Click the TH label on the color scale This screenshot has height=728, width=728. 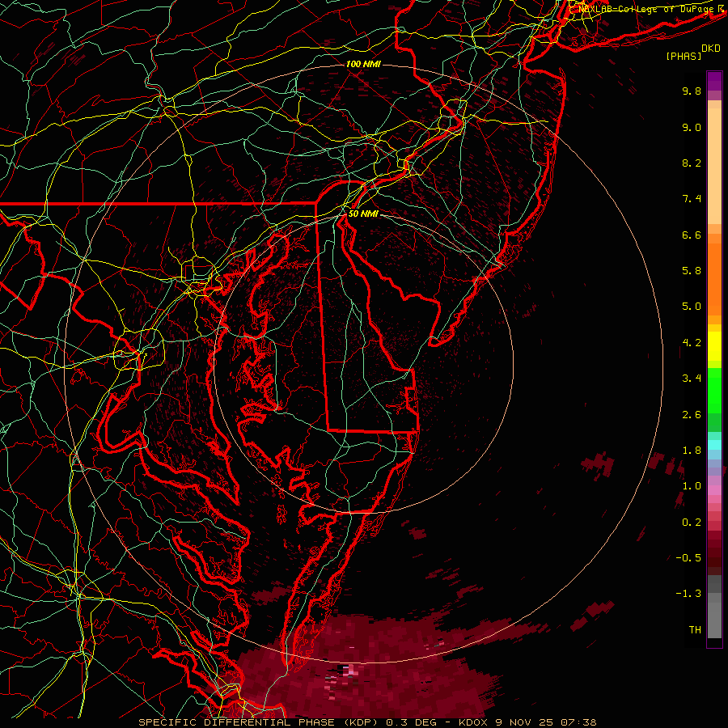point(695,630)
